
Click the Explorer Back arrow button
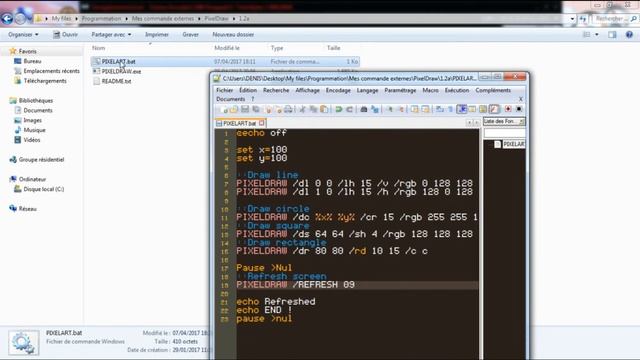tap(7, 18)
